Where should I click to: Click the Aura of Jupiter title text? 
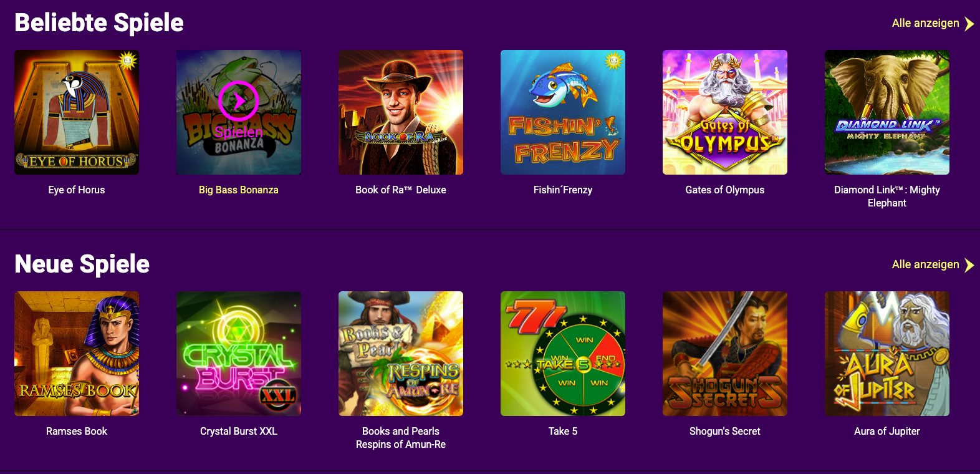[887, 431]
